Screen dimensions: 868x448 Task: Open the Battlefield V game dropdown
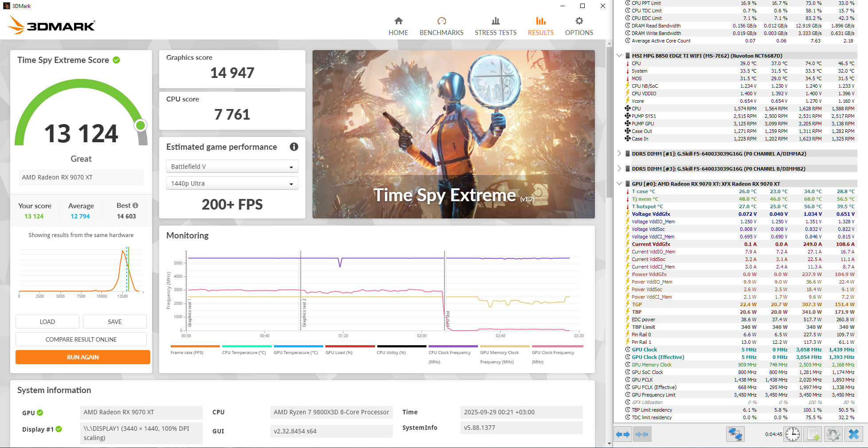[232, 167]
